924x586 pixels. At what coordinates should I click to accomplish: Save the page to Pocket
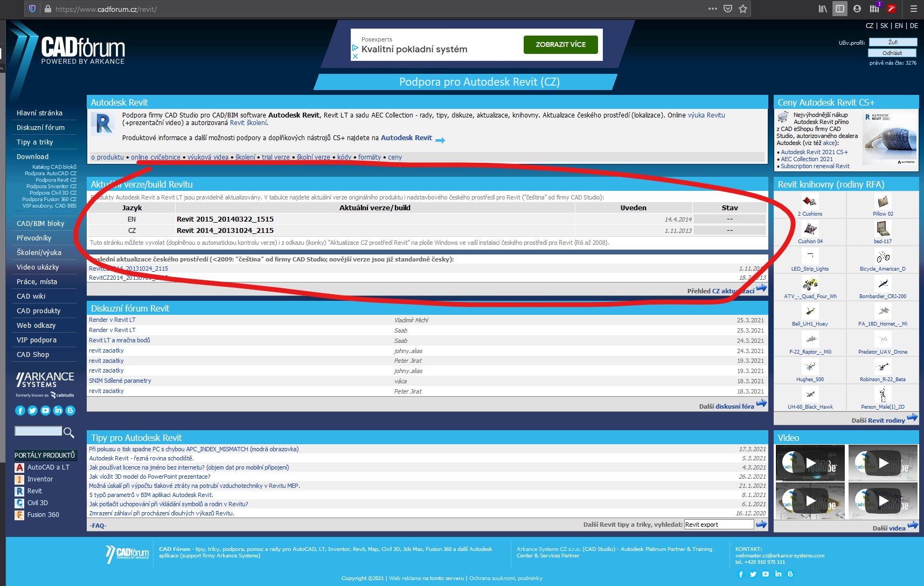coord(728,9)
